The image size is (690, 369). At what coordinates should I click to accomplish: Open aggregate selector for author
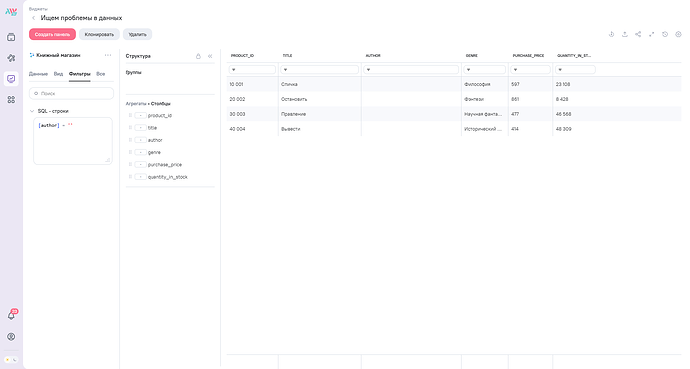140,140
